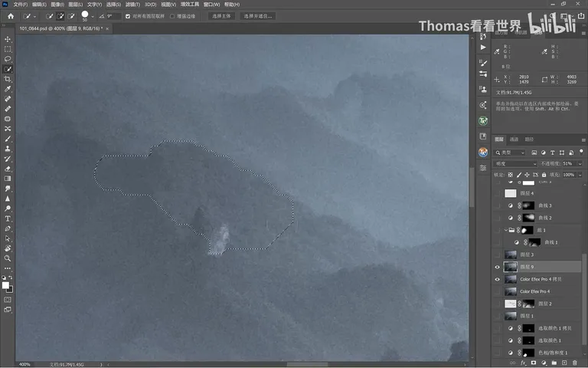Open the Layers panel flyout menu
588x368 pixels.
click(583, 140)
